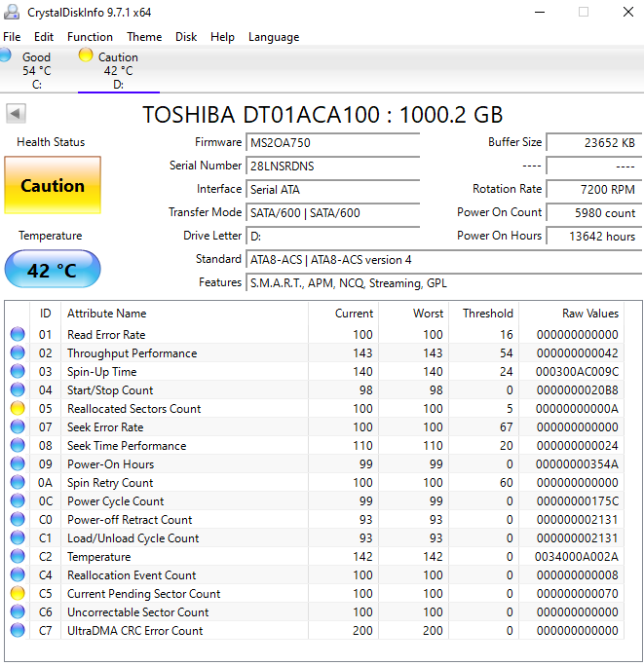Click the Transfer Mode field SATA/600
This screenshot has width=644, height=666.
(333, 212)
